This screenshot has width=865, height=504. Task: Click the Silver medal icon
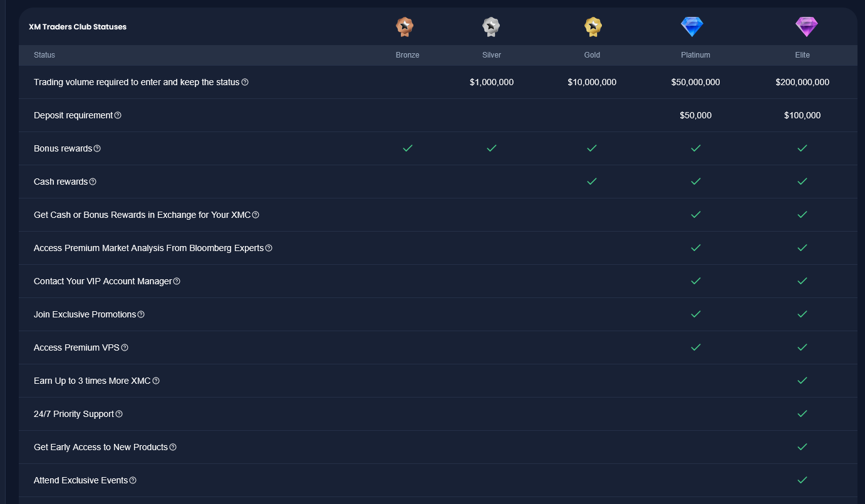pos(491,27)
